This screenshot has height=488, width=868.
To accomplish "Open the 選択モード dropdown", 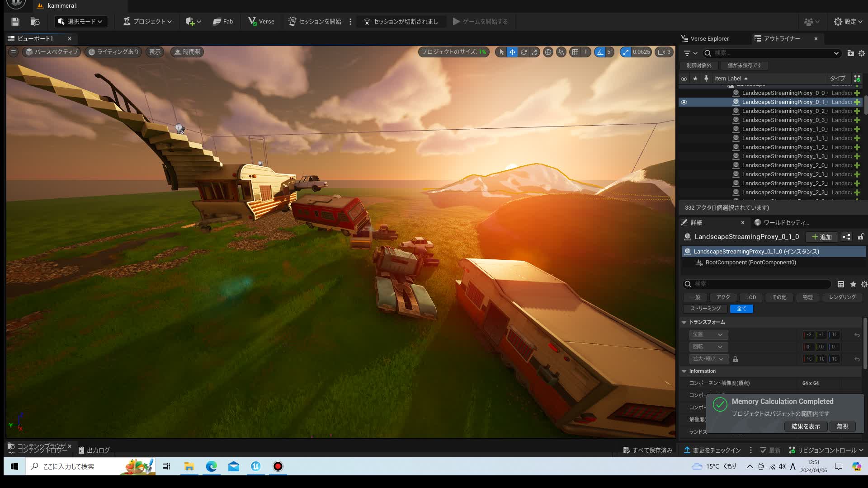I will click(80, 21).
